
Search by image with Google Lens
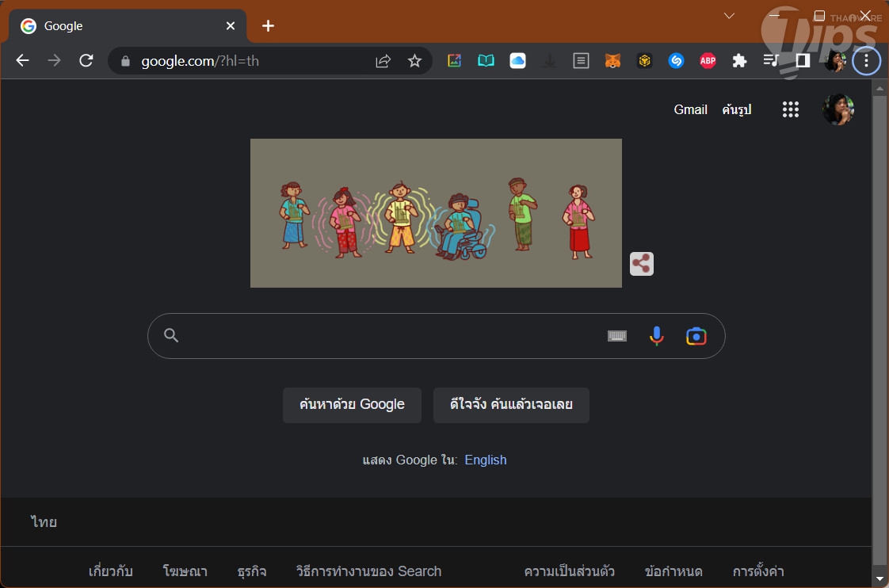(696, 336)
